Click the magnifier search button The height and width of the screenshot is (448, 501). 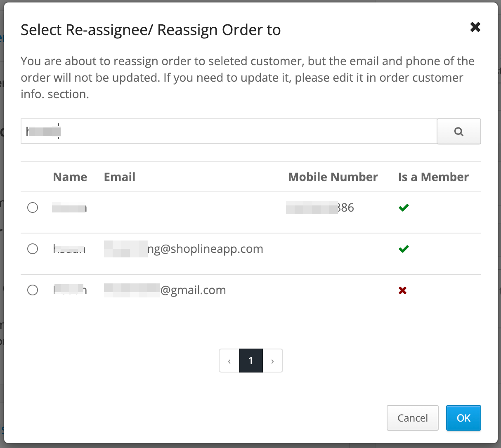(458, 132)
